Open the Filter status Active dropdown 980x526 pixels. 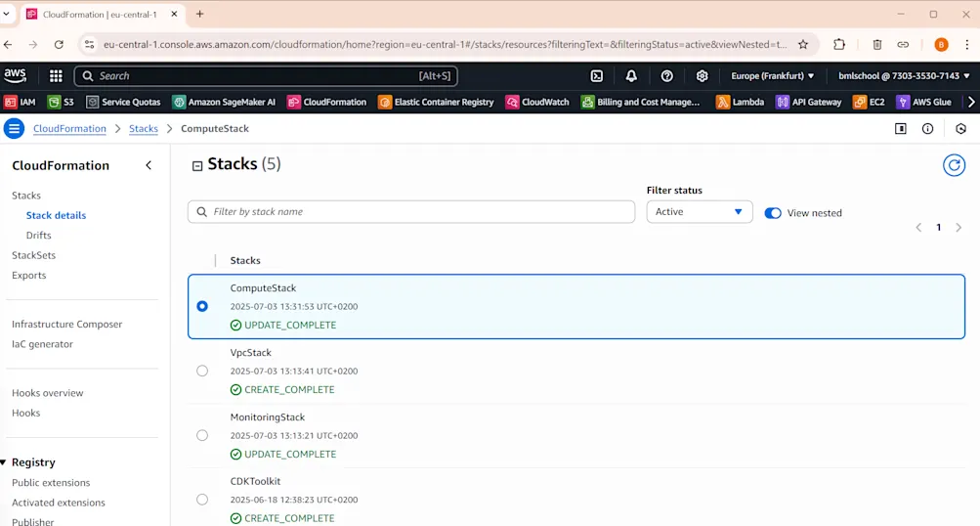pyautogui.click(x=700, y=211)
